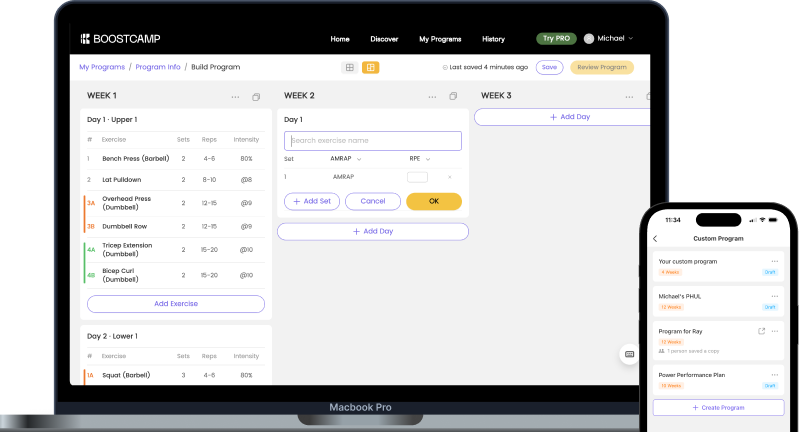The image size is (800, 432).
Task: Click the Try PRO button
Action: coord(556,39)
